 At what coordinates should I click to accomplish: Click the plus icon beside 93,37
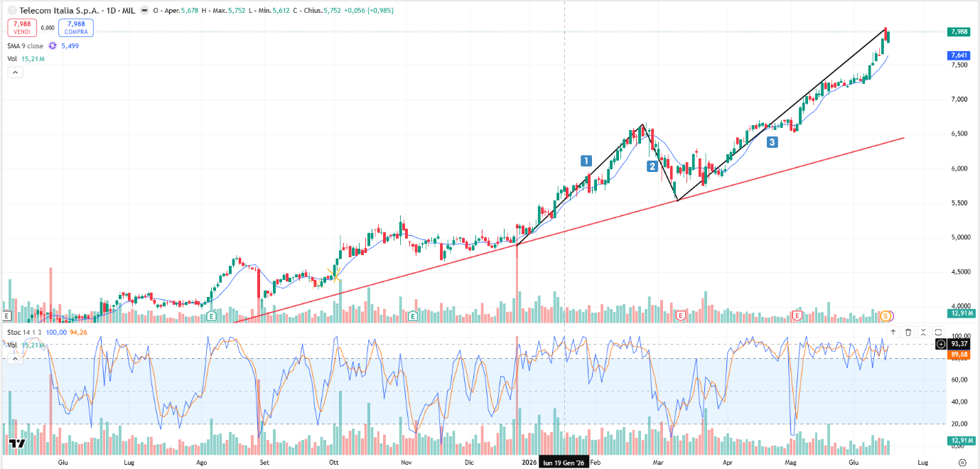click(941, 344)
